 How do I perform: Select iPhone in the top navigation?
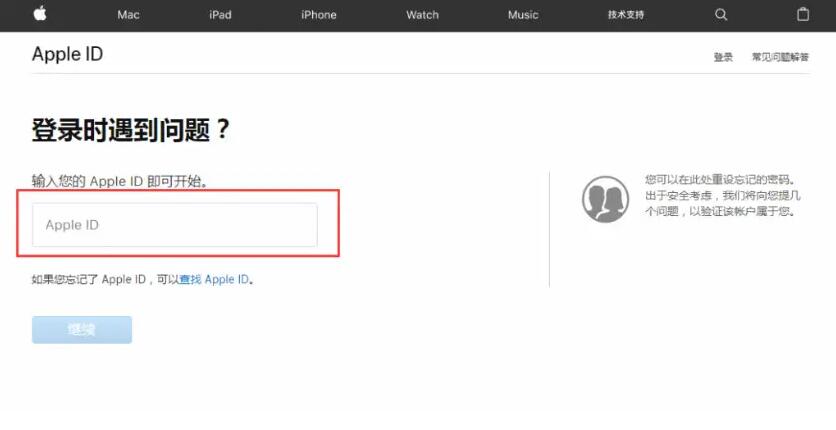[319, 15]
